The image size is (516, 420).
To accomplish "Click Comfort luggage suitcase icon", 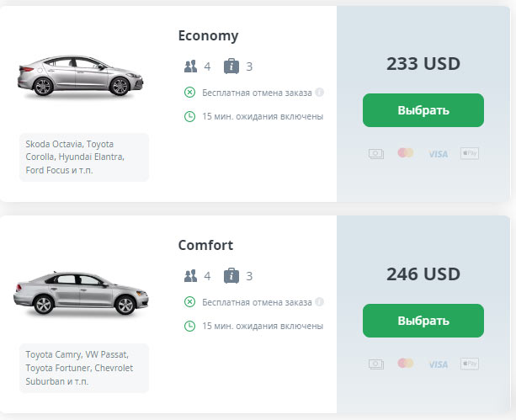I will click(231, 275).
